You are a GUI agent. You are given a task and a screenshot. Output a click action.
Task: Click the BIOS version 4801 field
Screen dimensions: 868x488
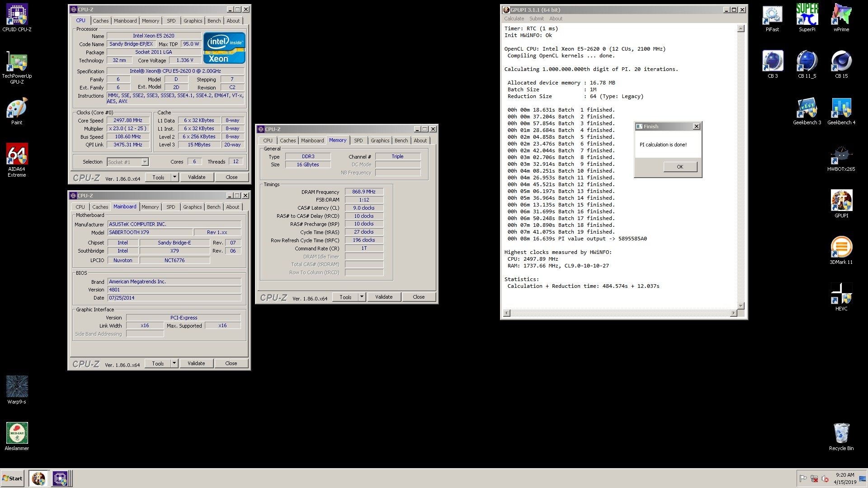coord(175,290)
